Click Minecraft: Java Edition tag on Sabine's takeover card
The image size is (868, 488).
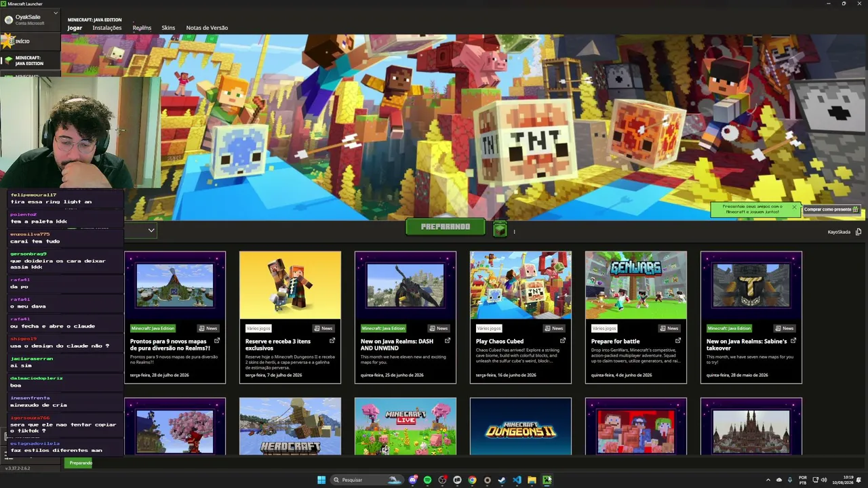click(729, 328)
